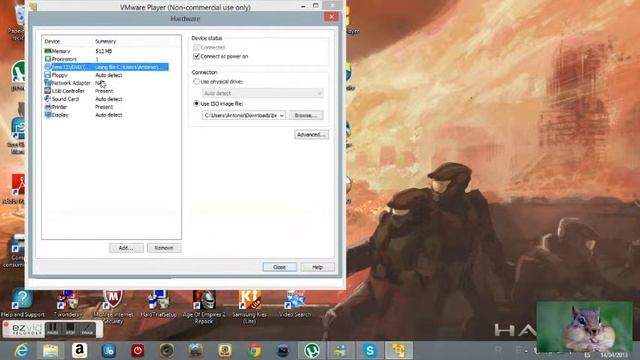Select the Sound Card device icon
640x360 pixels.
click(48, 99)
